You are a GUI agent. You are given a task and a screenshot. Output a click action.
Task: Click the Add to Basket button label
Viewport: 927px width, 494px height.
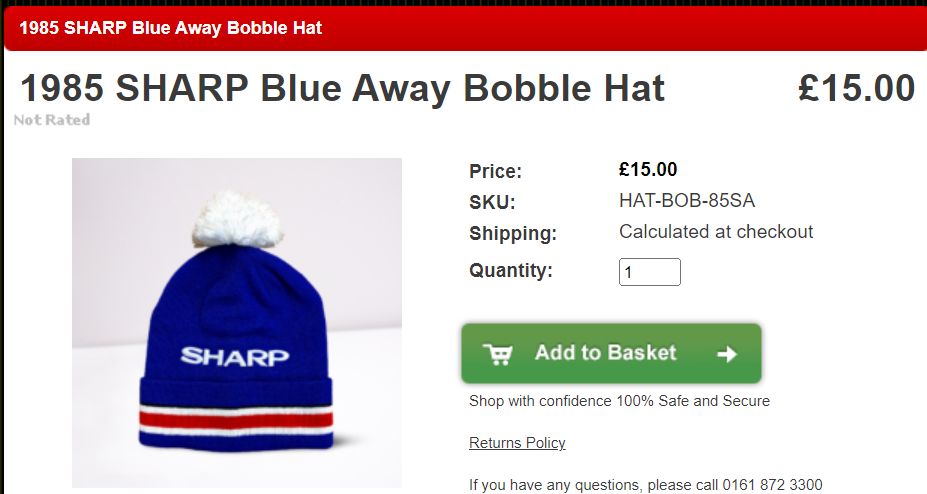[605, 353]
